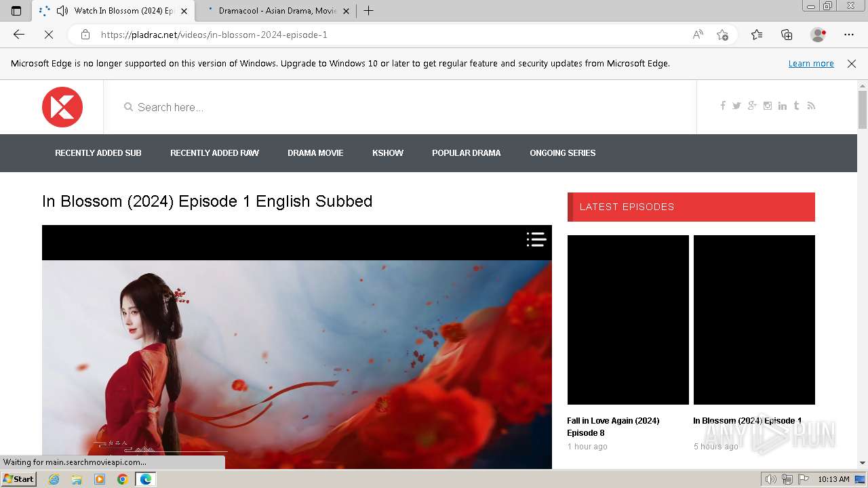Screen dimensions: 868x488
Task: Open In Blossom Episode 1 sidebar link
Action: click(x=747, y=421)
